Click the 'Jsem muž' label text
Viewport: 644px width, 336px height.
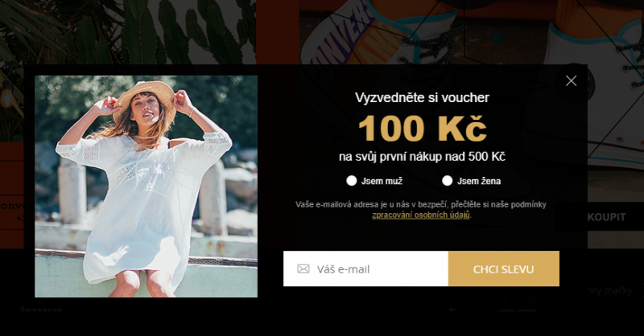pos(382,181)
